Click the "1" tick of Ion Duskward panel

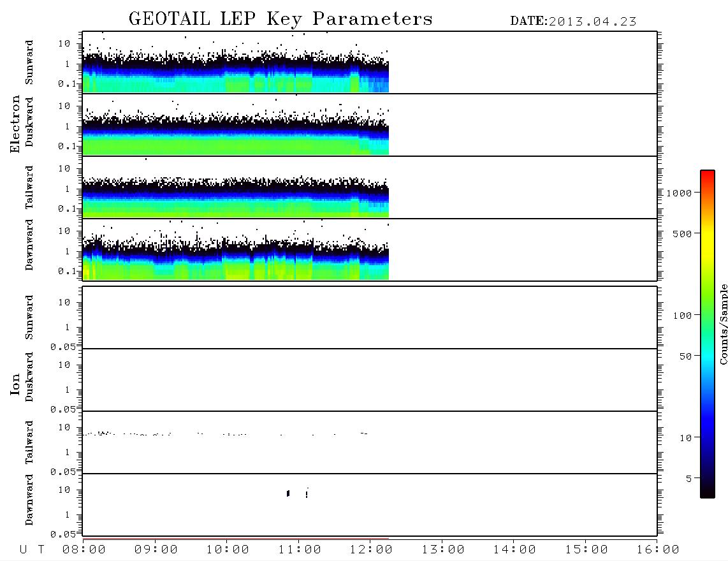[68, 390]
